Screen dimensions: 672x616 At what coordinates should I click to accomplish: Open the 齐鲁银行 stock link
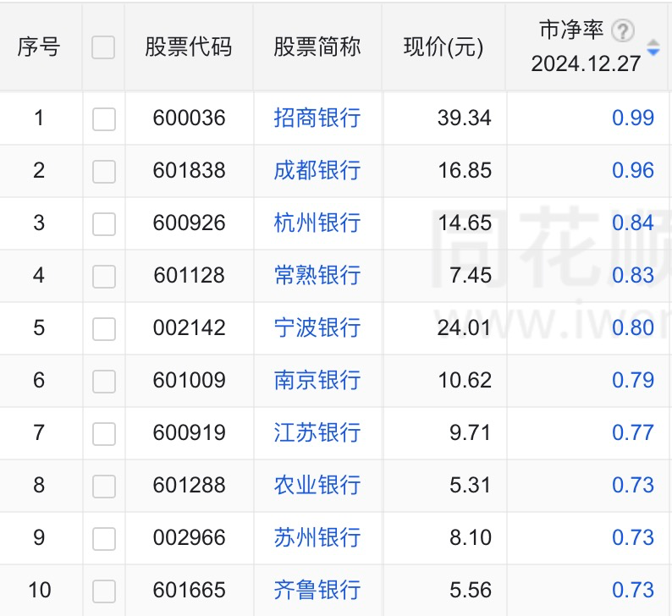coord(317,591)
